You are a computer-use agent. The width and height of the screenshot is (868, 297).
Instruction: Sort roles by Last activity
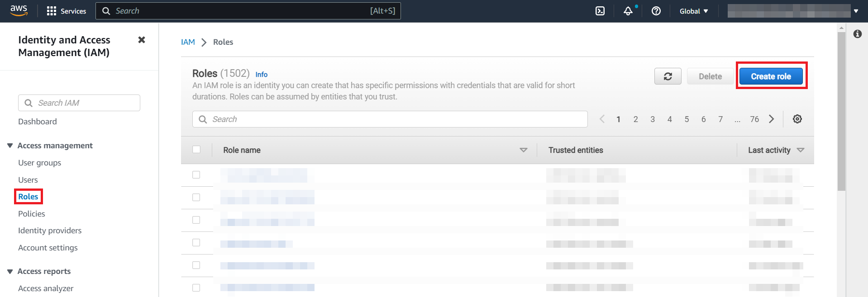tap(801, 150)
